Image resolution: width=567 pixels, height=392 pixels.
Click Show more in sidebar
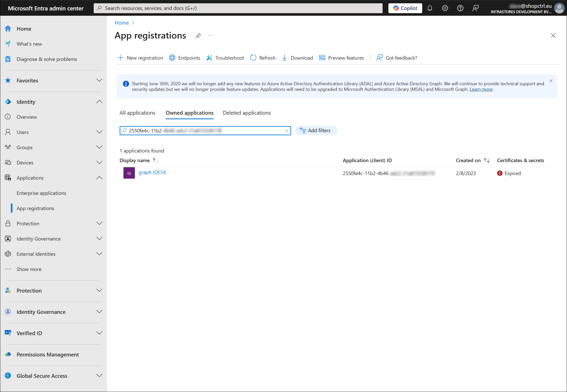click(29, 269)
